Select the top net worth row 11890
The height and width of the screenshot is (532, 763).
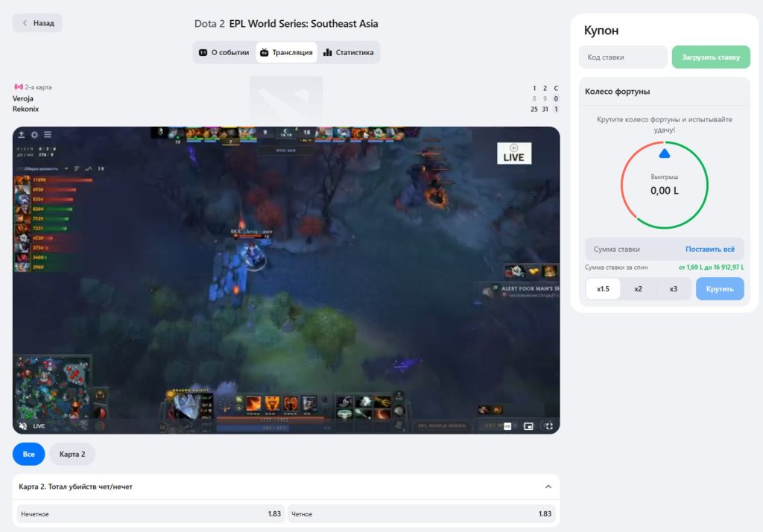point(54,180)
